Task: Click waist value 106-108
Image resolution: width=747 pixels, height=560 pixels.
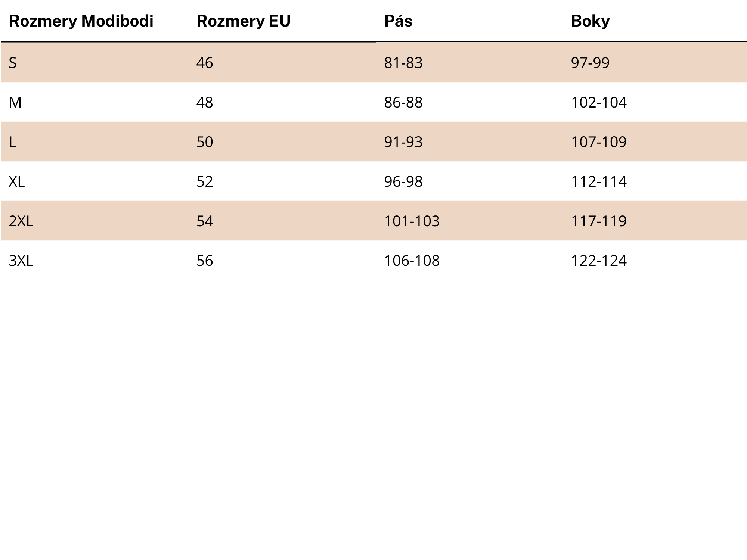Action: coord(412,261)
